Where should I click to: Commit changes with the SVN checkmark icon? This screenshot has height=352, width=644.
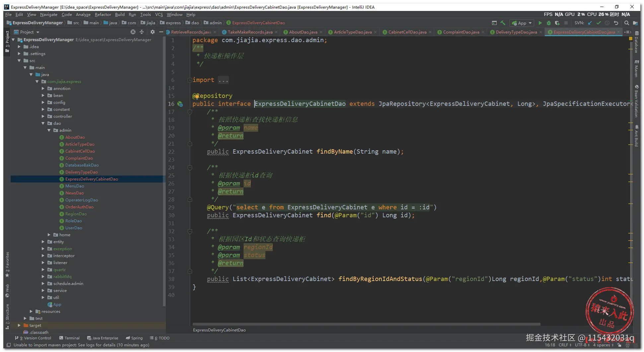pyautogui.click(x=599, y=23)
